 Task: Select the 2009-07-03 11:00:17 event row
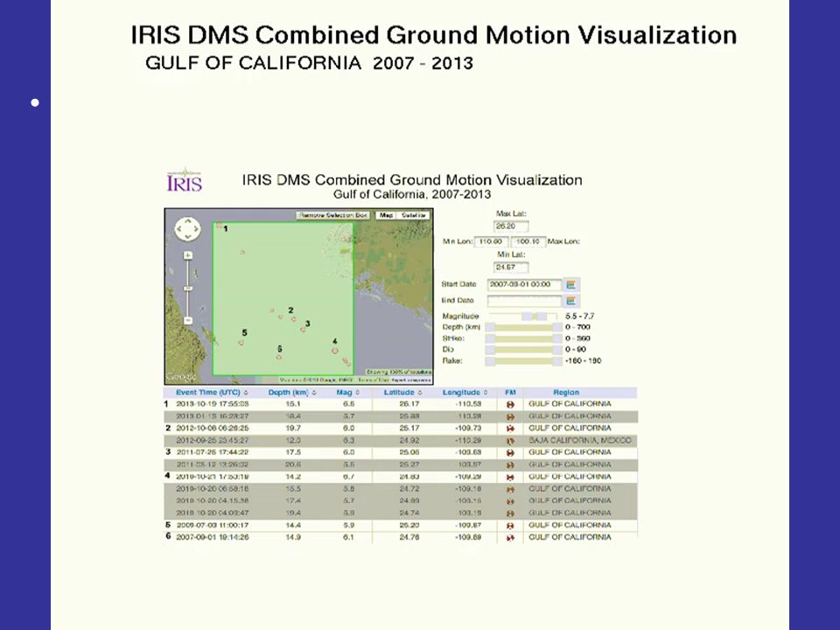(x=400, y=526)
